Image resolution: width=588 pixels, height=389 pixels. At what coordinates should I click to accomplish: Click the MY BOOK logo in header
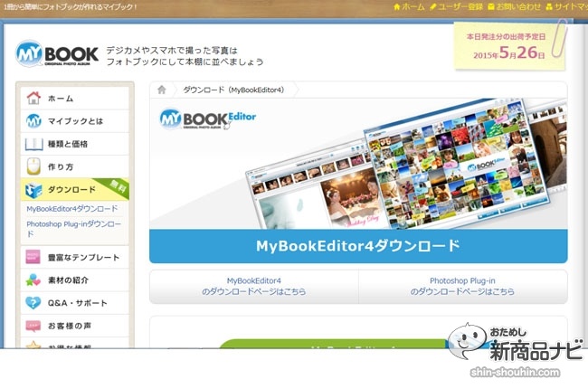coord(57,53)
